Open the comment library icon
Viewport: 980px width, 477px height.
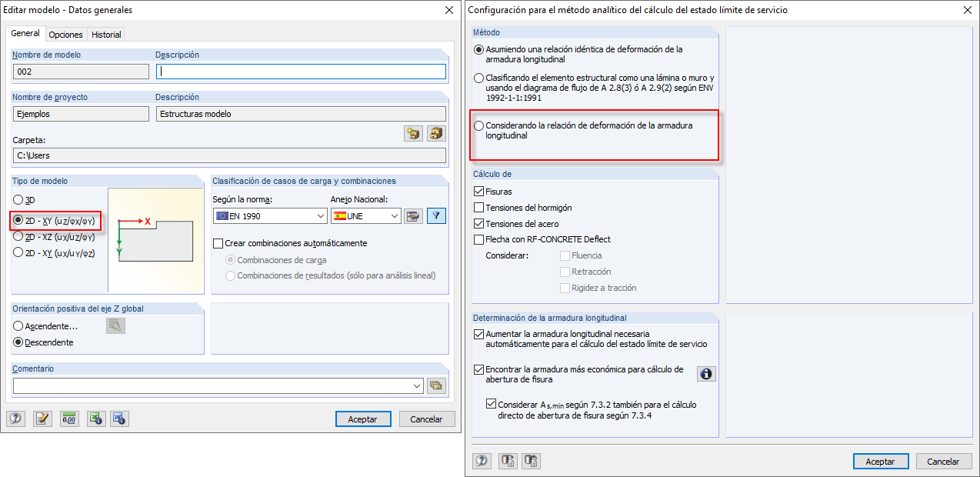(436, 385)
